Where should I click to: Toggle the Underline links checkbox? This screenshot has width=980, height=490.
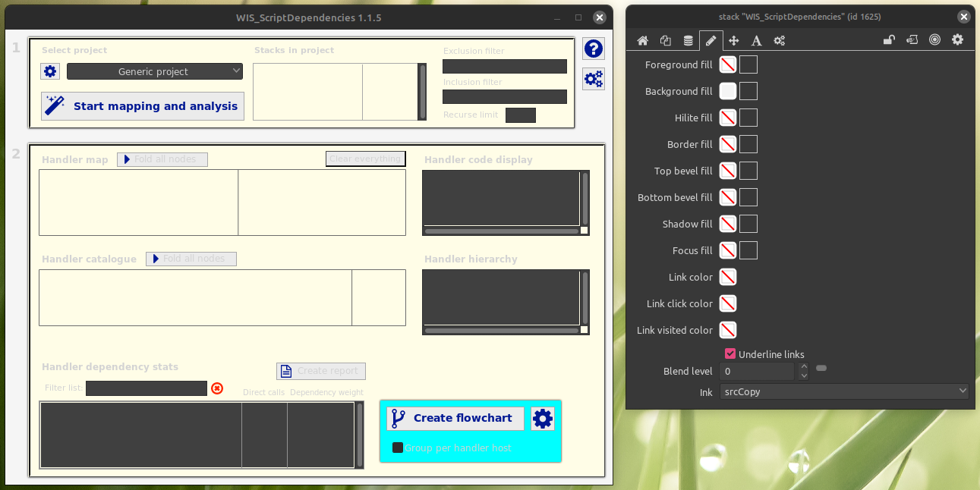730,353
